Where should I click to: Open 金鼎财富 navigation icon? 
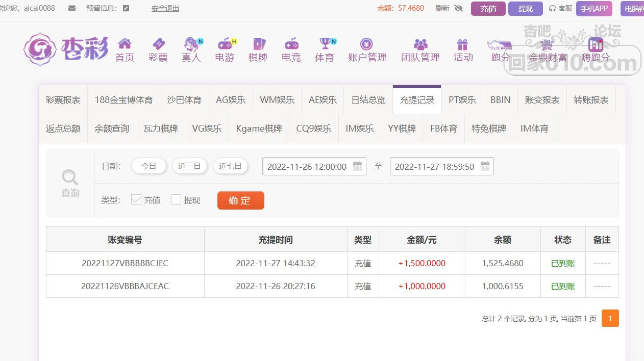[547, 44]
